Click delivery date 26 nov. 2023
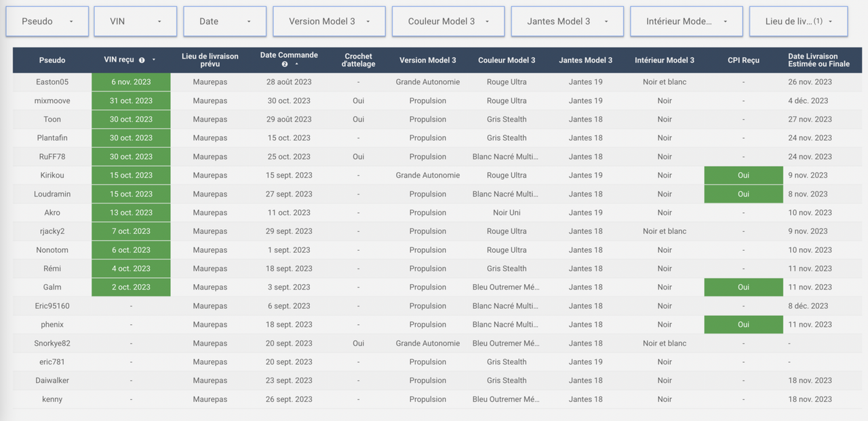The height and width of the screenshot is (421, 868). click(x=810, y=82)
